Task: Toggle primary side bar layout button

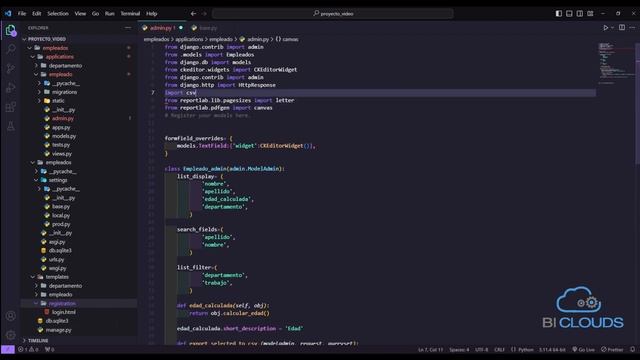Action: (559, 13)
